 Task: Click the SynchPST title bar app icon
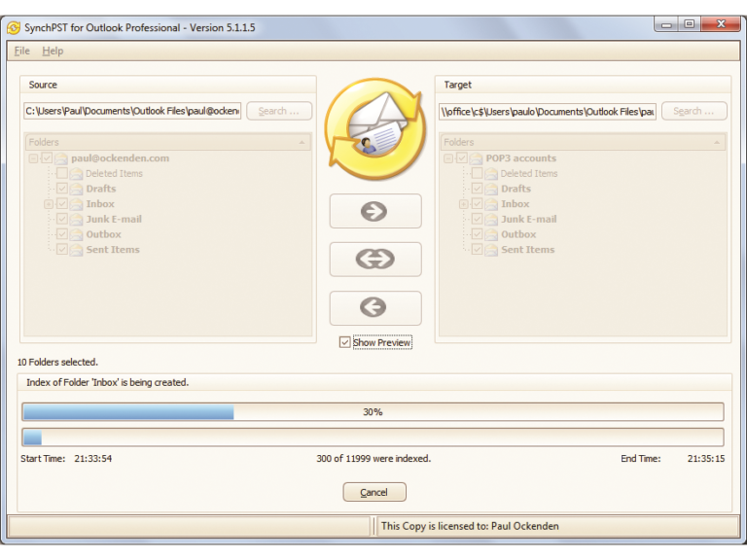coord(14,28)
